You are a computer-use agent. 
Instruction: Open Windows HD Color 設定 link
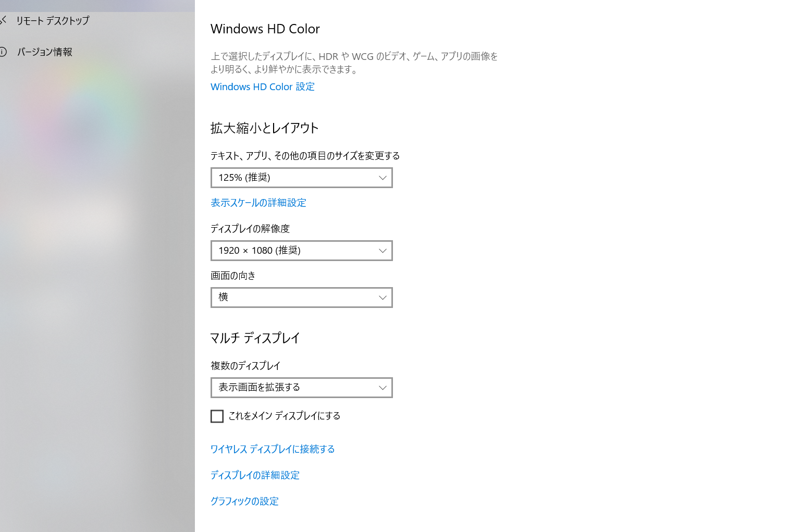pos(263,86)
